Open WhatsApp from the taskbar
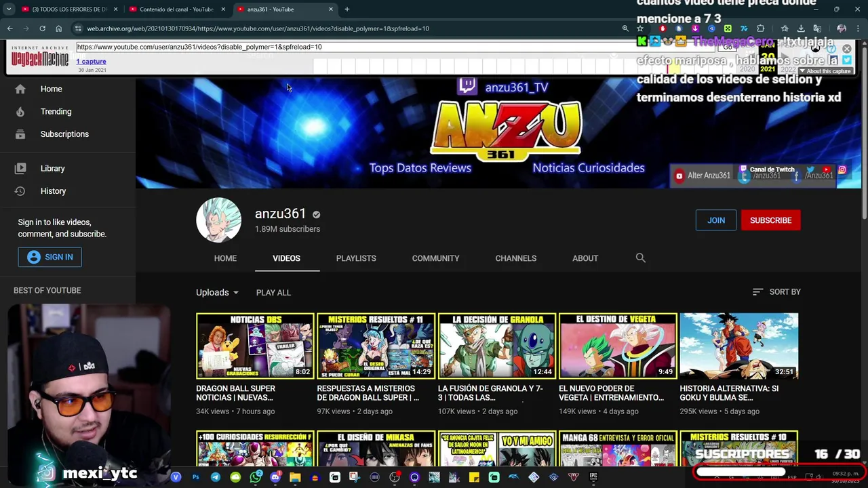Image resolution: width=868 pixels, height=488 pixels. coord(256,477)
